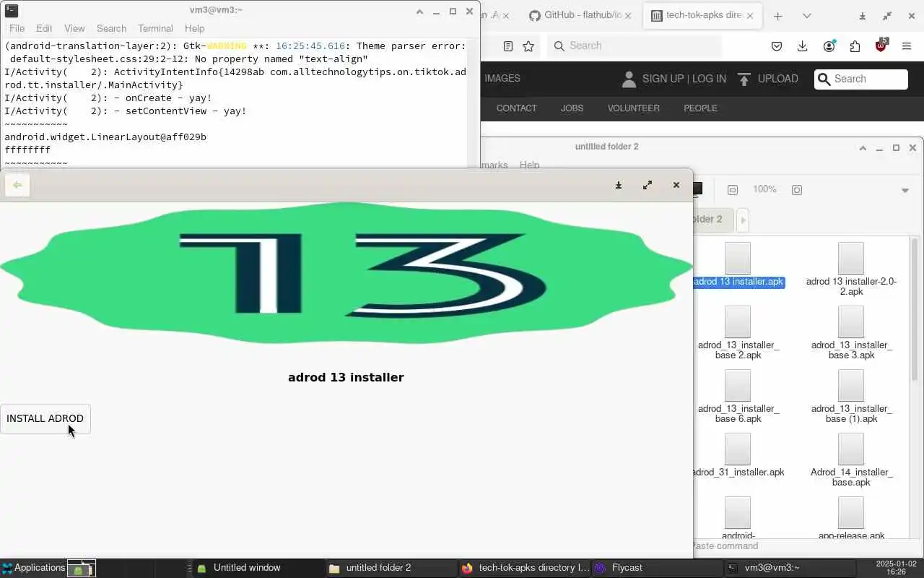The width and height of the screenshot is (924, 578).
Task: Click the Firefox address bar Search field
Action: click(635, 46)
